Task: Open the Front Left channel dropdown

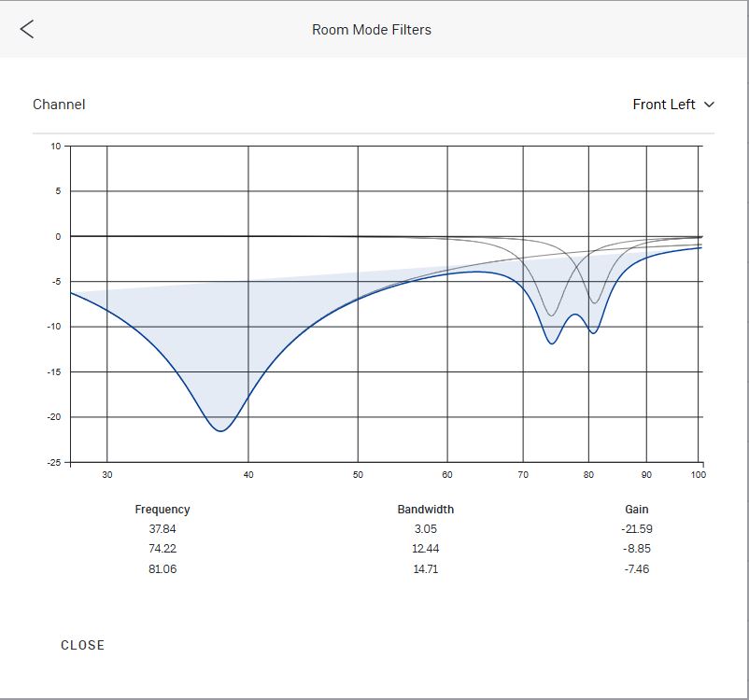Action: tap(673, 105)
